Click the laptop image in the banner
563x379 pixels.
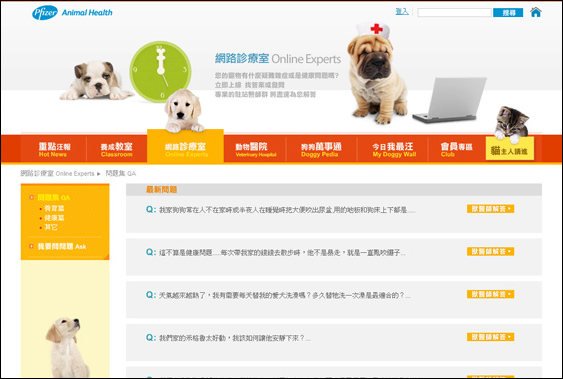pos(449,99)
